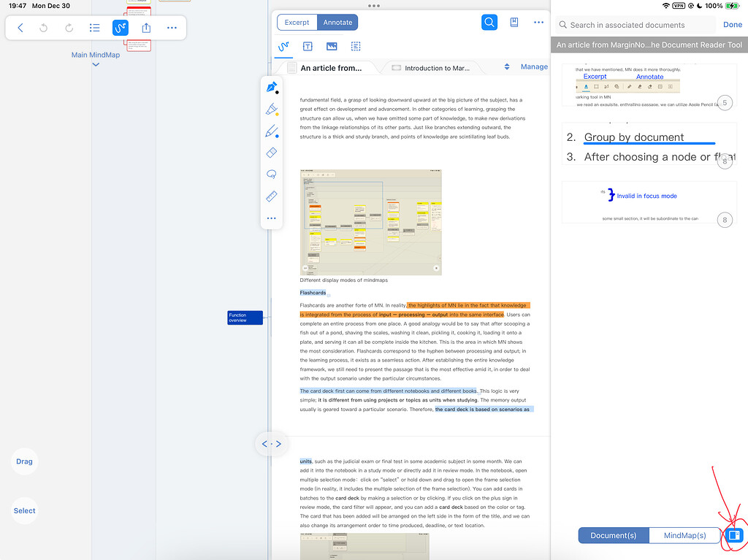Viewport: 748px width, 560px height.
Task: Pick the blue pencil tool
Action: (x=272, y=132)
